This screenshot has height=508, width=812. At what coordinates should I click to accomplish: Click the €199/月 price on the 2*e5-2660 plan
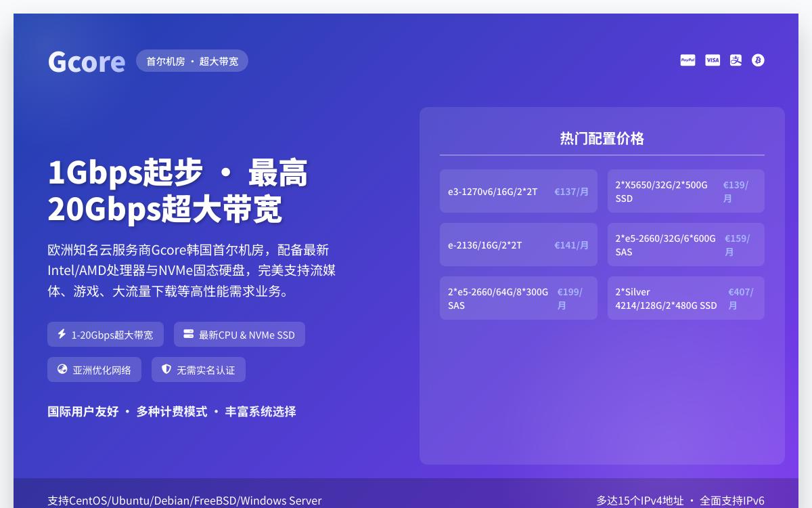[x=570, y=298]
